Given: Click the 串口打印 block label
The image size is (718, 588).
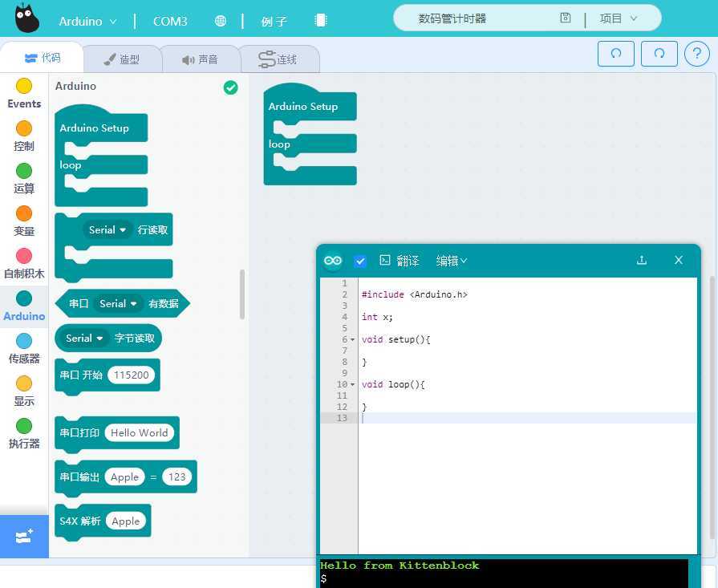Looking at the screenshot, I should [79, 432].
